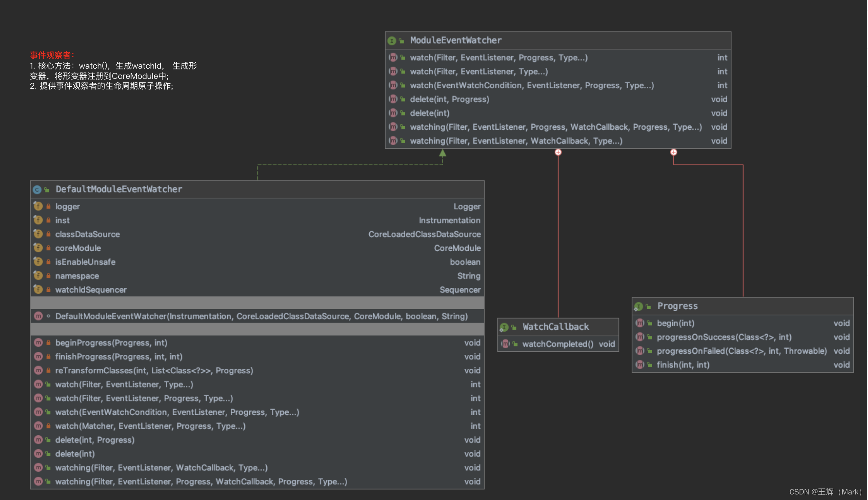Viewport: 868px width, 500px height.
Task: Click the method icon beside begin(int) in Progress
Action: [640, 323]
